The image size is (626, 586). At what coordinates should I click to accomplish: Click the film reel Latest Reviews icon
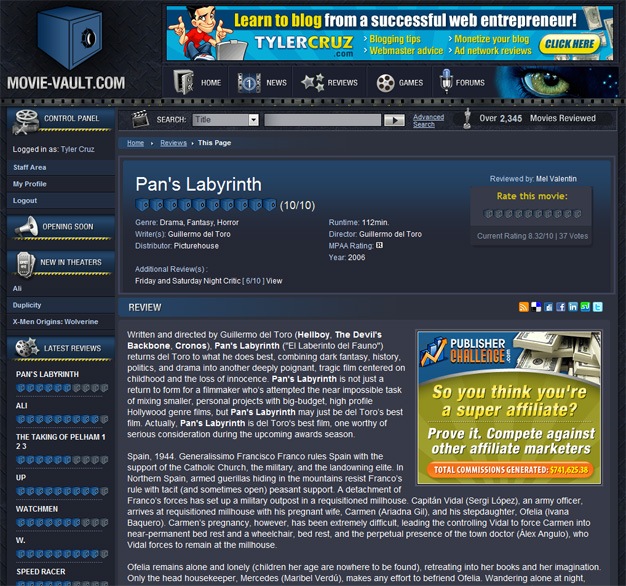pyautogui.click(x=27, y=348)
